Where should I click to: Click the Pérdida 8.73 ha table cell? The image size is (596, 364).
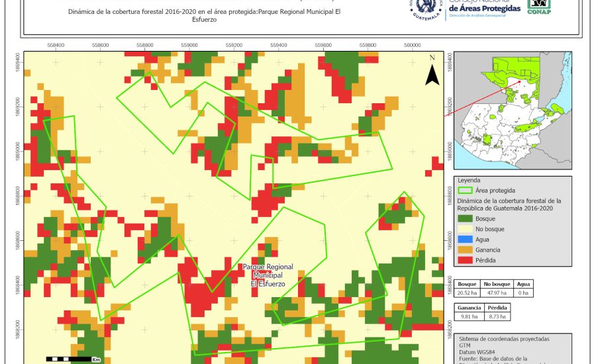(x=498, y=317)
